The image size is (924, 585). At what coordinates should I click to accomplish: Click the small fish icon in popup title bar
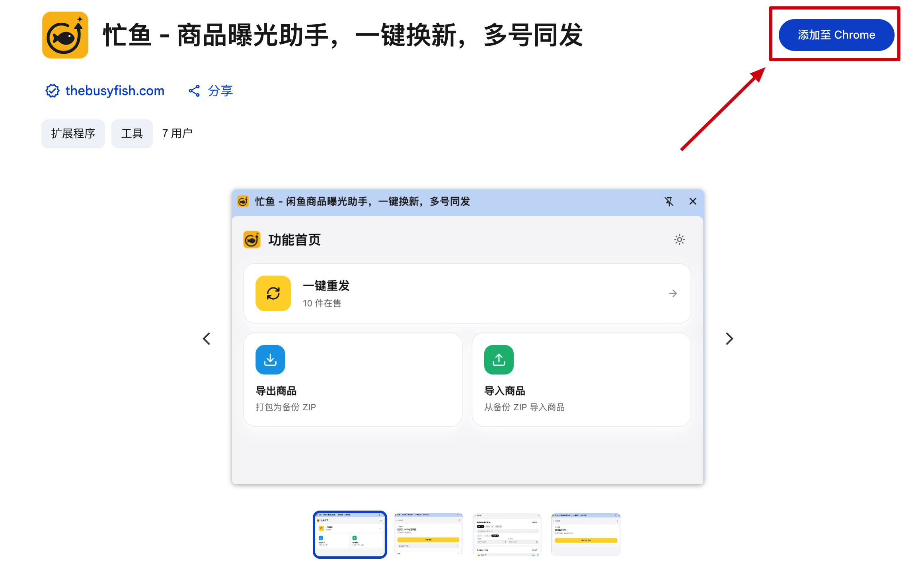[243, 201]
